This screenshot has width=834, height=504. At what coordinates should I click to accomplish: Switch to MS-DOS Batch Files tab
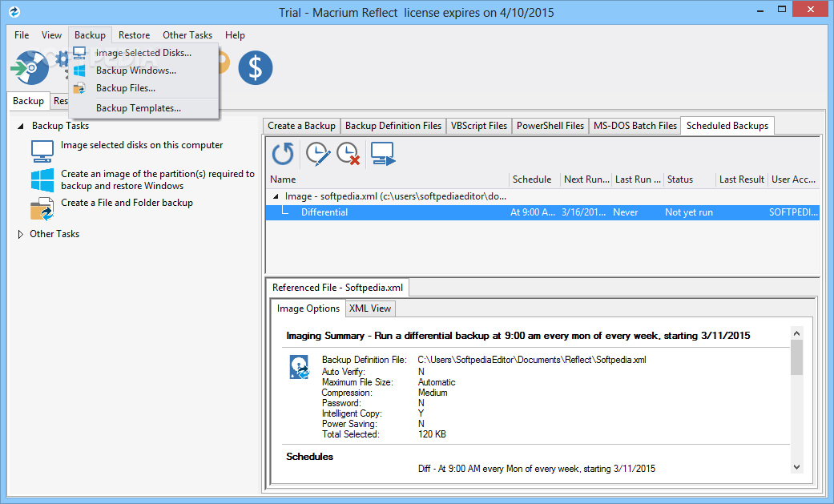(635, 126)
